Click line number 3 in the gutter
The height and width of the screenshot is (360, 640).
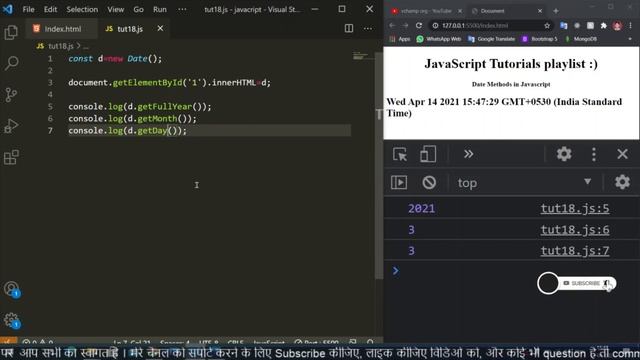click(50, 82)
